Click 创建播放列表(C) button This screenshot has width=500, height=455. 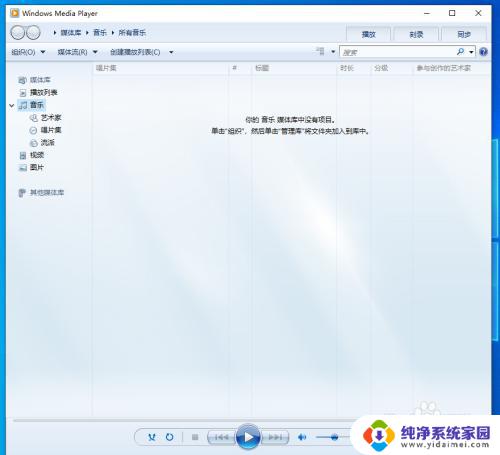coord(135,52)
